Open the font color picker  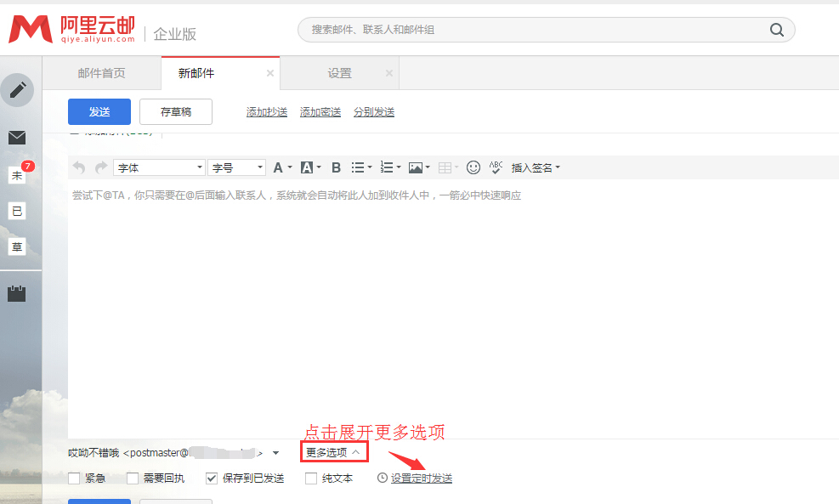[x=279, y=167]
